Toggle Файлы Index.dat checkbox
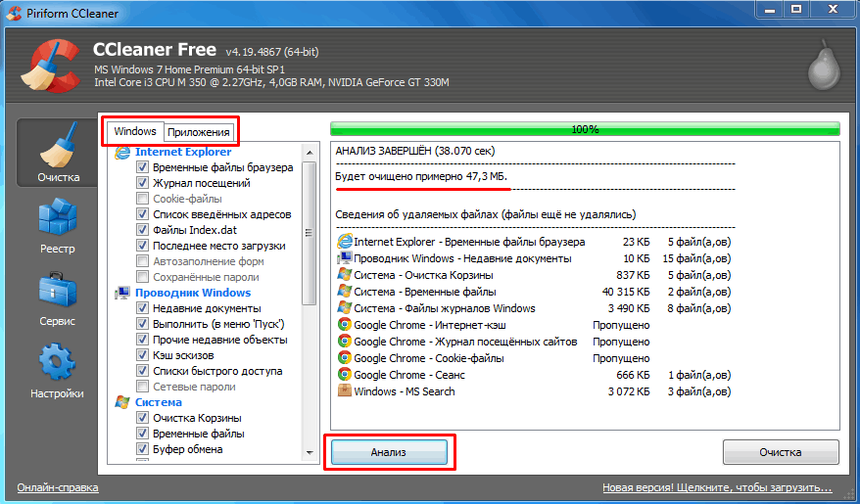Viewport: 860px width, 504px height. coord(143,230)
